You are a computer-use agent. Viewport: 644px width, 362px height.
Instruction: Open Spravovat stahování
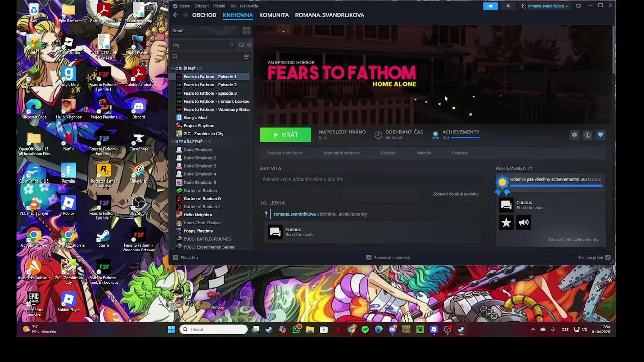388,258
